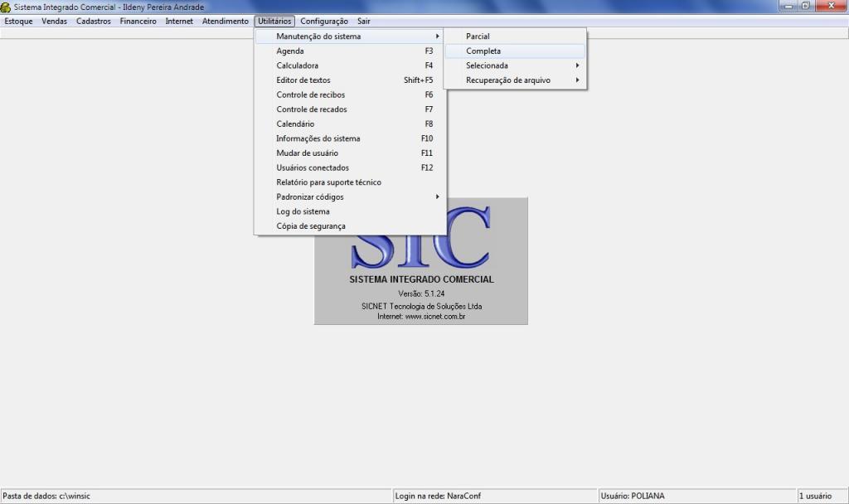Open the Atendimento menu
Viewport: 849px width, 504px height.
click(226, 21)
